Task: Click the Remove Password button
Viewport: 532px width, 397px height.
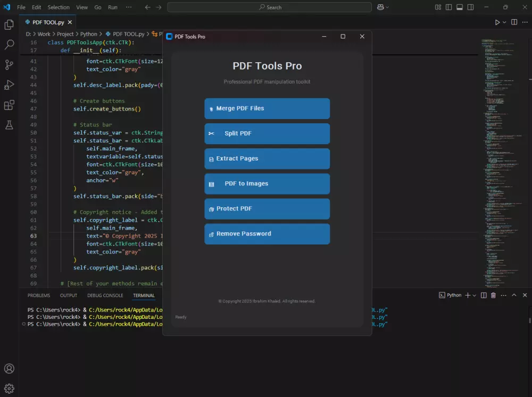Action: [x=267, y=234]
